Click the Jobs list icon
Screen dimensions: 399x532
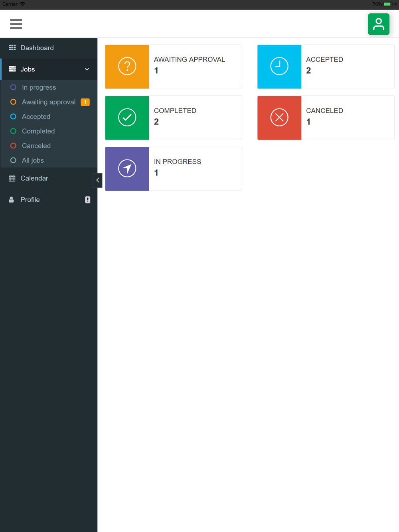coord(12,69)
